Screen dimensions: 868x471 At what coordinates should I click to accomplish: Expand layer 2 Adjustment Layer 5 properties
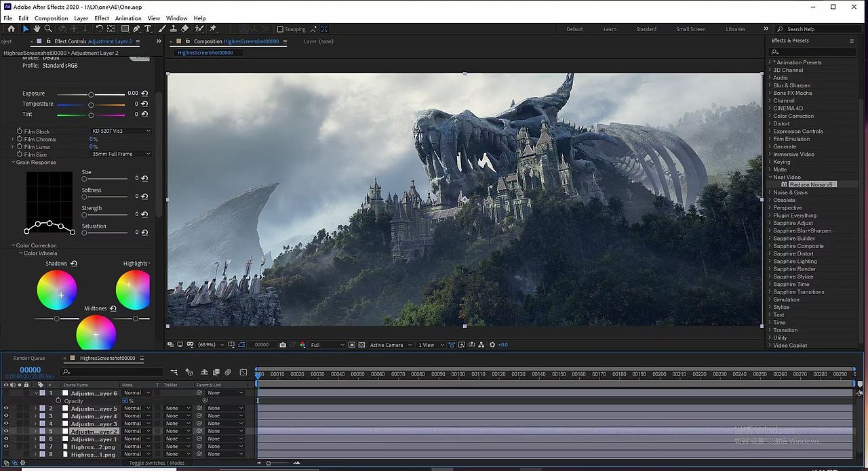click(35, 408)
